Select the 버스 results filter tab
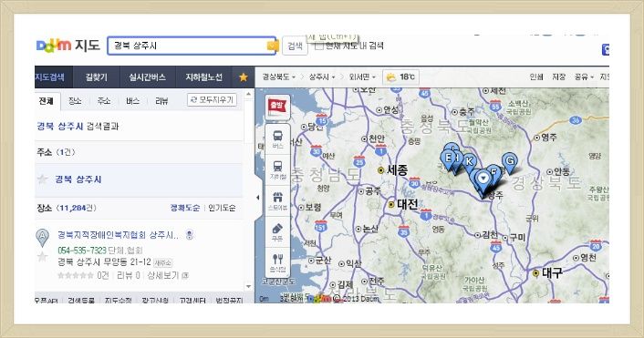The height and width of the screenshot is (338, 644). click(132, 101)
